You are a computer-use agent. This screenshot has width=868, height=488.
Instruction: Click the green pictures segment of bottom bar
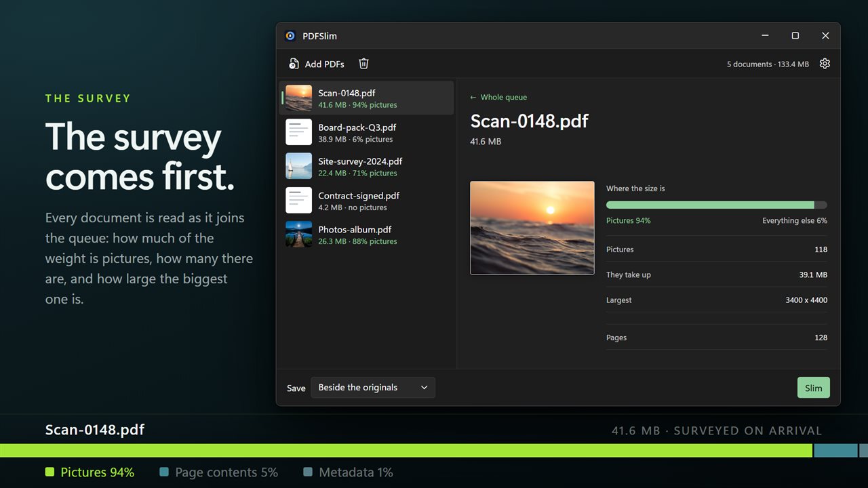(x=406, y=451)
